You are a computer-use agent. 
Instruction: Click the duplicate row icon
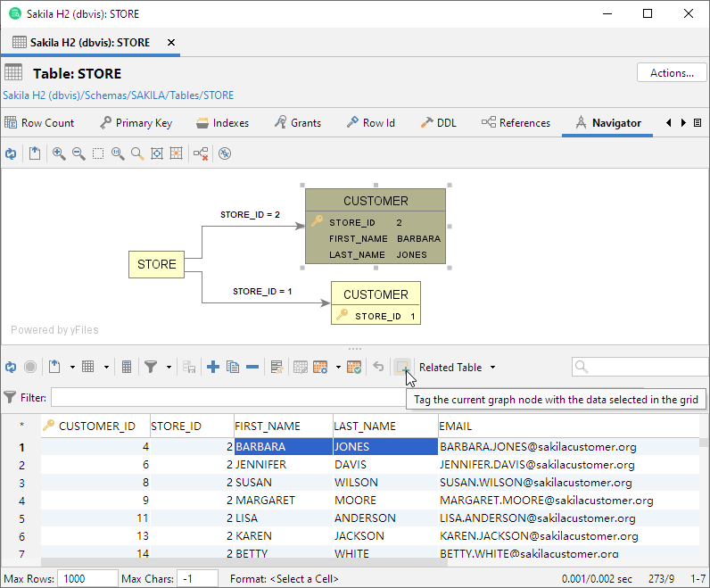[x=233, y=367]
